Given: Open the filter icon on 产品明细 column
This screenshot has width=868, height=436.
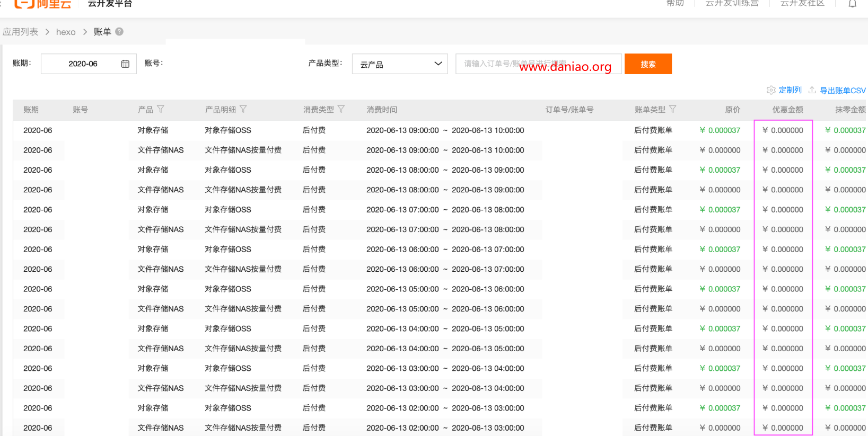Looking at the screenshot, I should pyautogui.click(x=243, y=109).
